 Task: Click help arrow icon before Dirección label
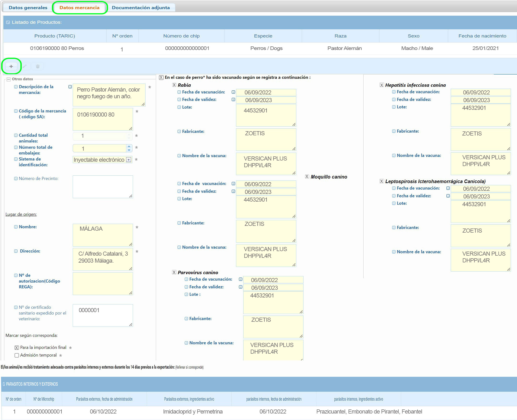coord(16,251)
